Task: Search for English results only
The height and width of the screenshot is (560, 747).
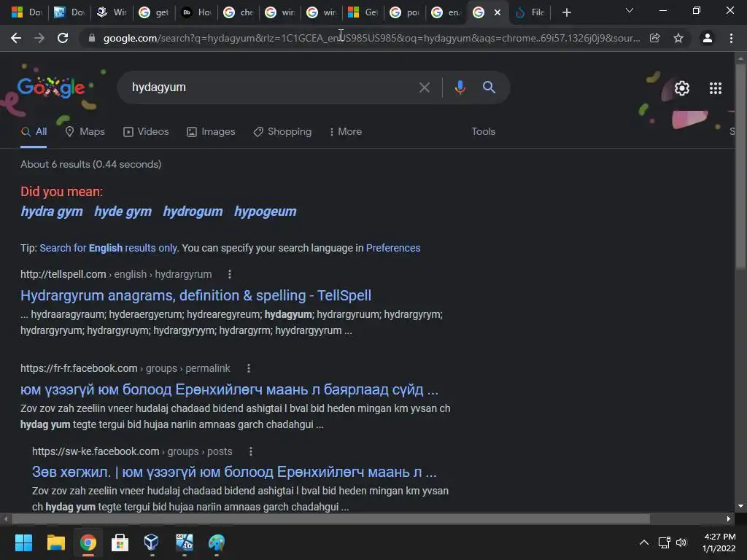Action: click(x=108, y=248)
